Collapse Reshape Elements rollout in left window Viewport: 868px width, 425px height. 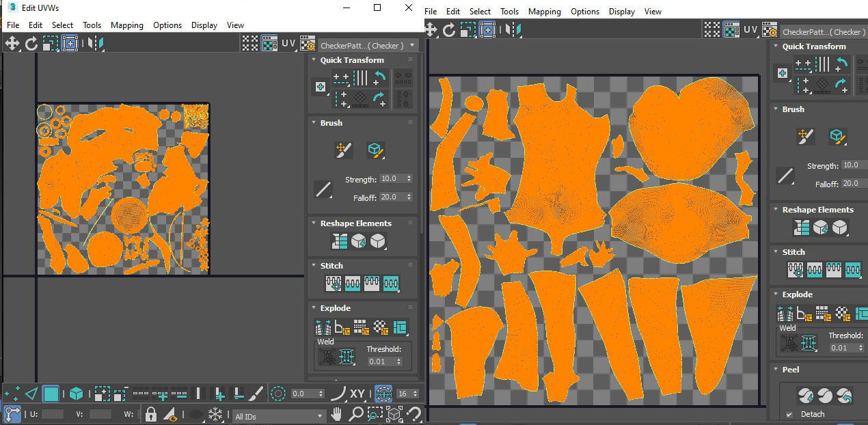(355, 223)
